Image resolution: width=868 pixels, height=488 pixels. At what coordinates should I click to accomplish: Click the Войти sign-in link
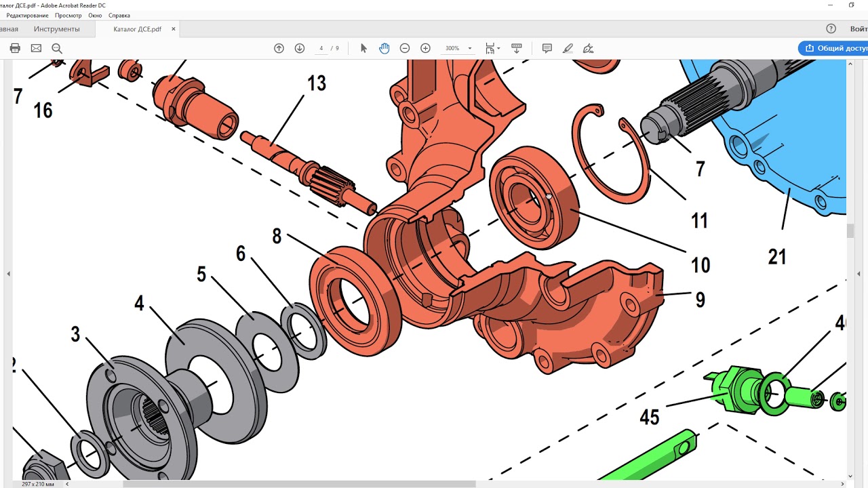coord(859,29)
